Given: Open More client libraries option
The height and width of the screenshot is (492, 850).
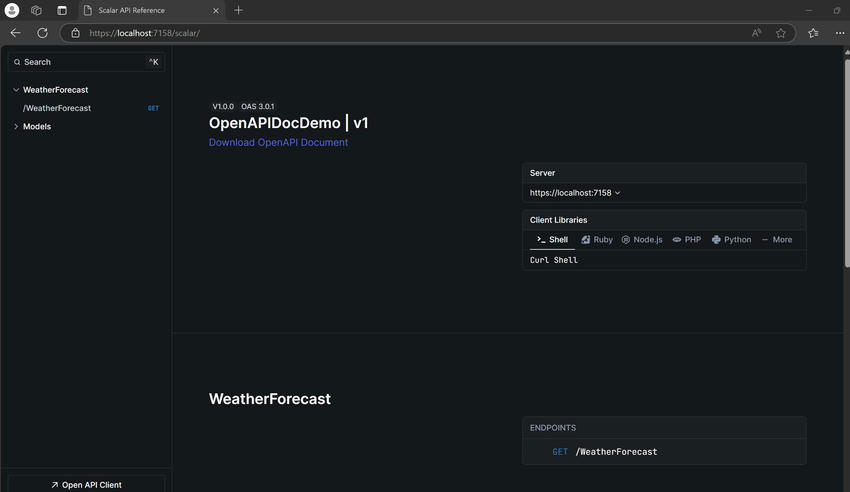Looking at the screenshot, I should pyautogui.click(x=777, y=239).
